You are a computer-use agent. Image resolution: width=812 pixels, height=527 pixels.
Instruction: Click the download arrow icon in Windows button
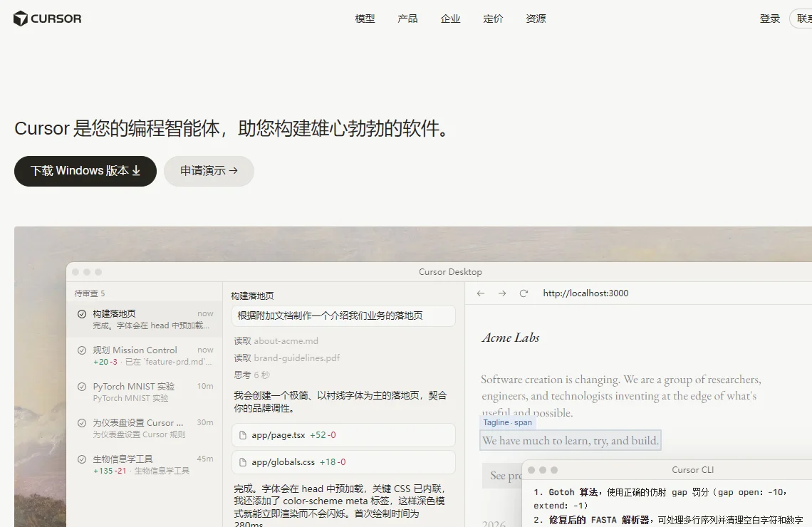pyautogui.click(x=136, y=170)
